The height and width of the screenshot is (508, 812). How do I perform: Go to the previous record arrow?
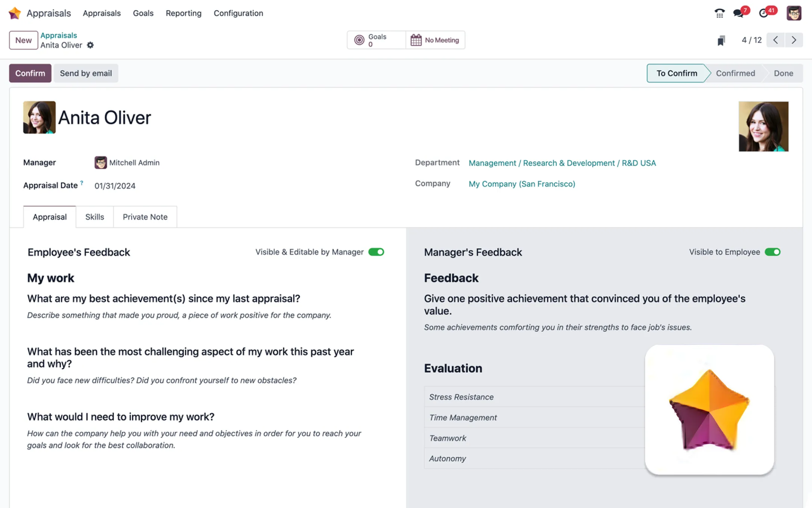point(776,40)
